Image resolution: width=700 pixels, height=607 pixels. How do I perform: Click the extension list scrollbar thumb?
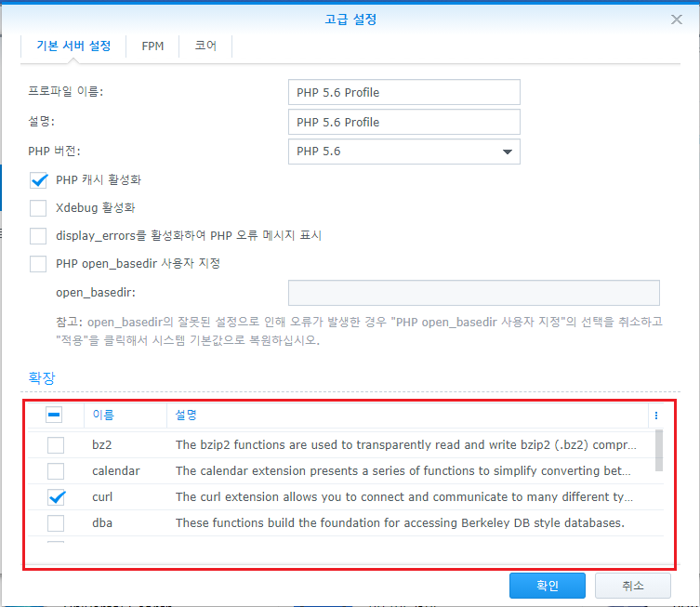659,450
